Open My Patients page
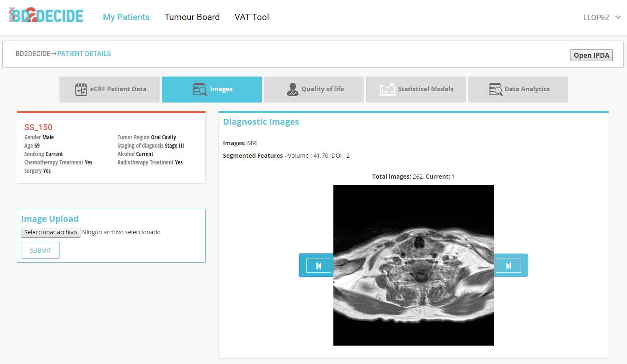 126,17
